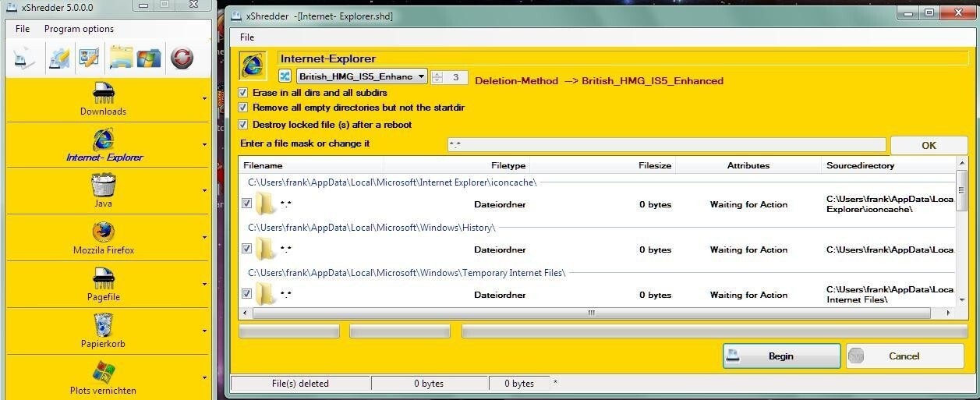Viewport: 980px width, 400px height.
Task: Select the Papierkorb recycle bin icon
Action: 103,325
